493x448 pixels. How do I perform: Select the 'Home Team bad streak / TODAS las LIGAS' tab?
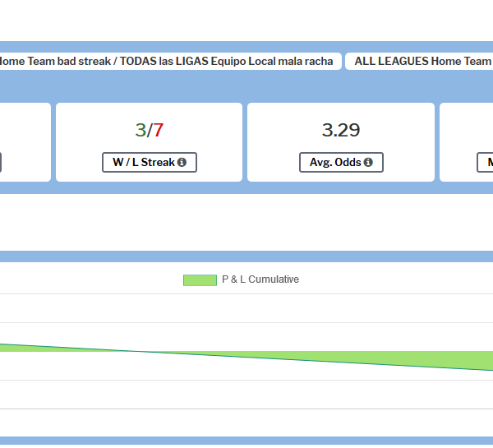click(170, 61)
